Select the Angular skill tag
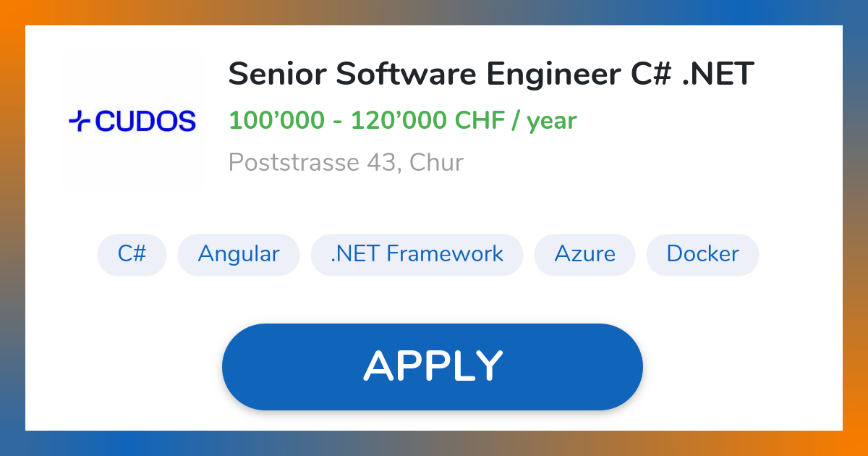The height and width of the screenshot is (456, 868). click(x=239, y=254)
